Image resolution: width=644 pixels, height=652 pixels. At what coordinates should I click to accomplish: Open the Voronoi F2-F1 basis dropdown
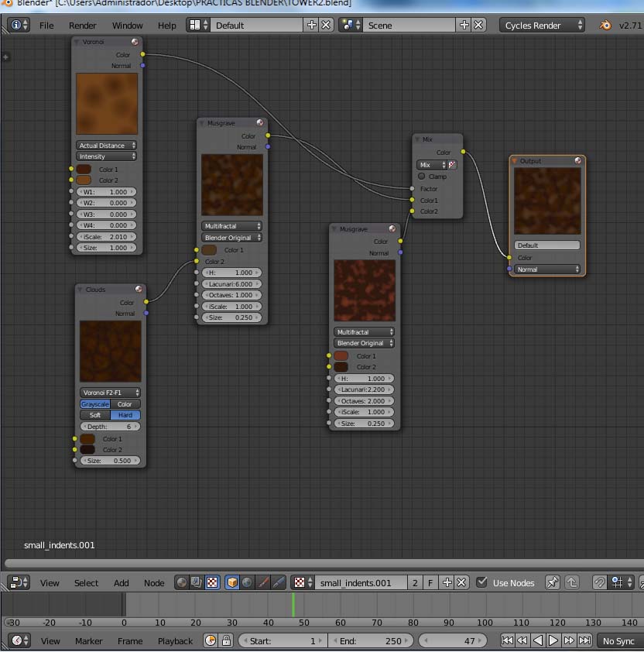(x=110, y=393)
